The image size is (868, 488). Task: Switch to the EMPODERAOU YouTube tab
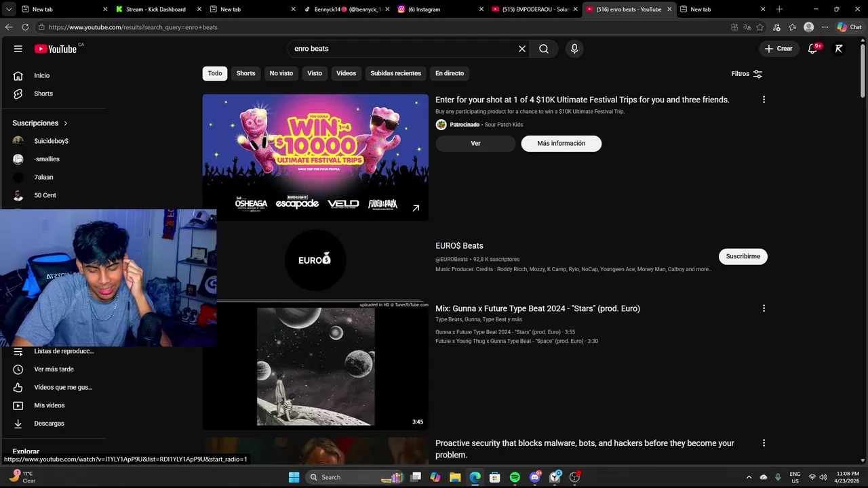coord(534,9)
